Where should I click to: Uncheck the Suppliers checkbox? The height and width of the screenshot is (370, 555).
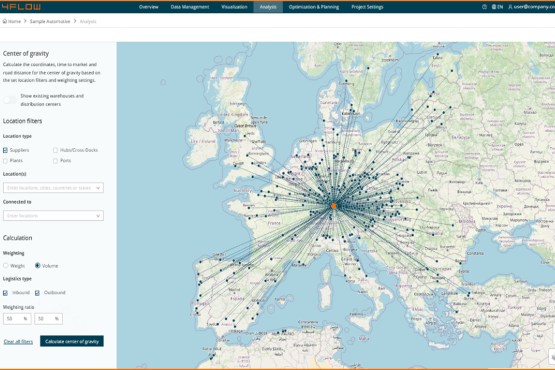tap(5, 150)
